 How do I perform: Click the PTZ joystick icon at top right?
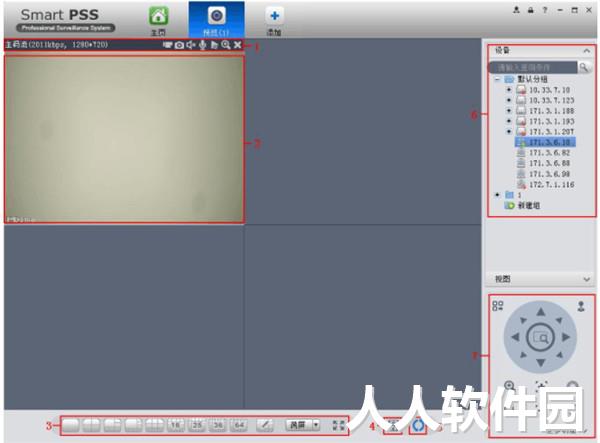pos(581,306)
